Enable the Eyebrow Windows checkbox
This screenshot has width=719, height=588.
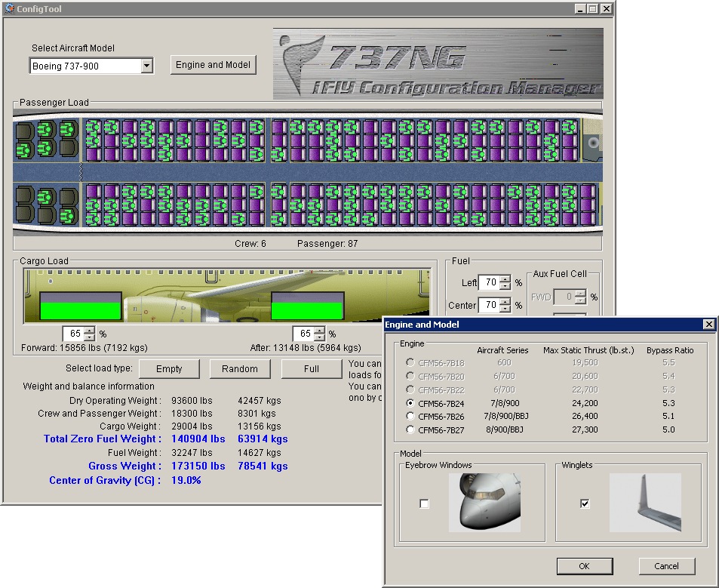(x=424, y=503)
